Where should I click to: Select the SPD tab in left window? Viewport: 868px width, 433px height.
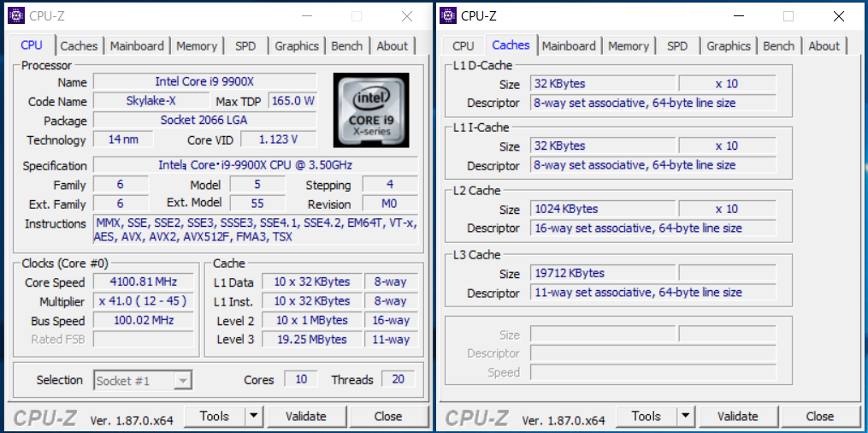(x=245, y=46)
